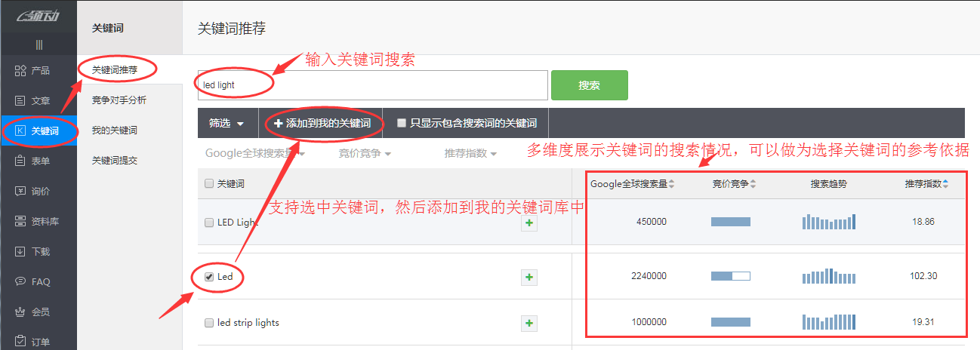This screenshot has height=350, width=980.
Task: Click green plus beside led strip lights
Action: 529,323
